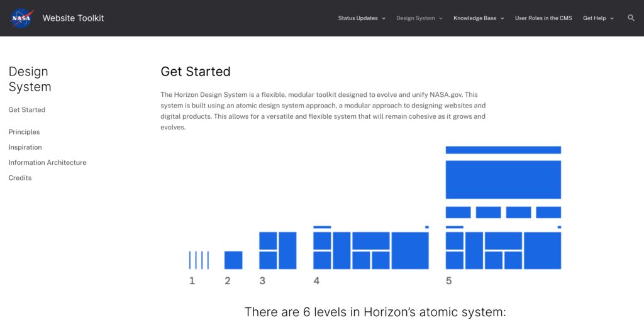
Task: Expand the Get Help chevron
Action: pos(612,18)
